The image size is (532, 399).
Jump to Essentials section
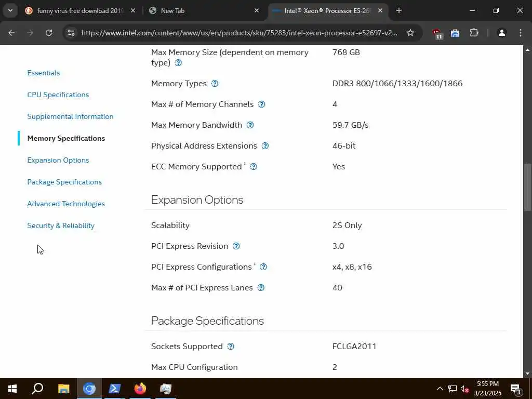click(44, 73)
